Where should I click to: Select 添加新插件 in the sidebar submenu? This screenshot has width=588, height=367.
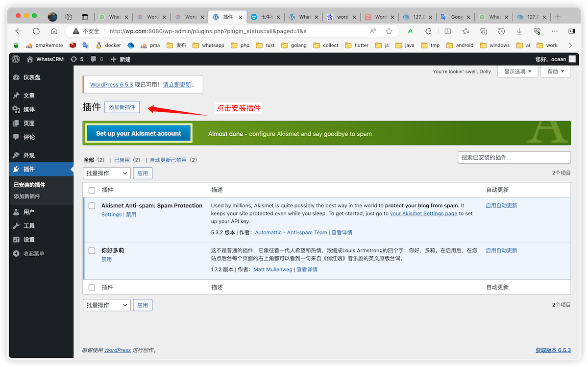coord(27,196)
